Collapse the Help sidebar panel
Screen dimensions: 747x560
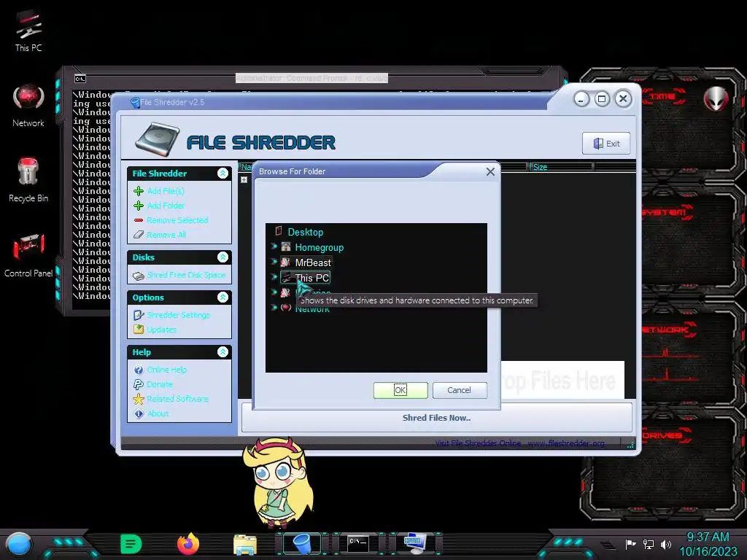point(222,352)
